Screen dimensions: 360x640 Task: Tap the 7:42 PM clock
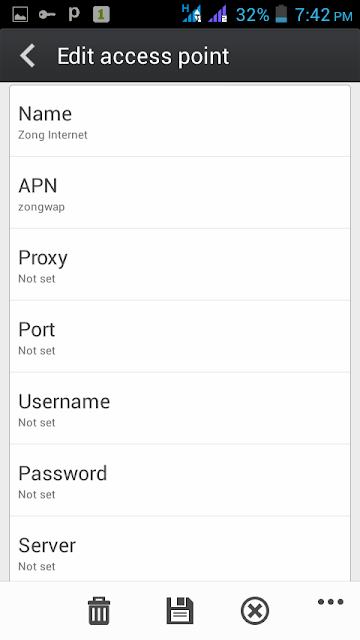coord(323,15)
